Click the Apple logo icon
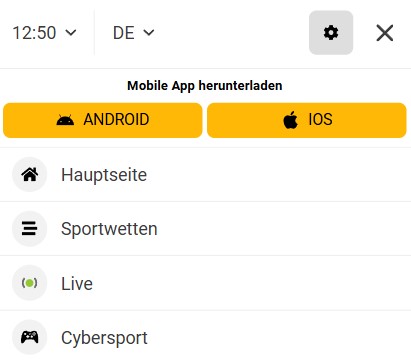This screenshot has width=411, height=362. click(x=291, y=120)
